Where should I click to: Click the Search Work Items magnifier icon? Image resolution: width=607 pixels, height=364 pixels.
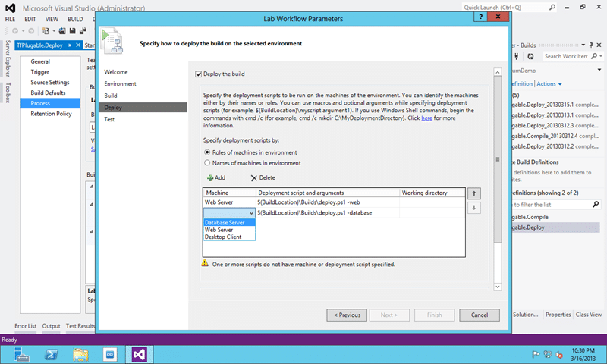(x=594, y=56)
